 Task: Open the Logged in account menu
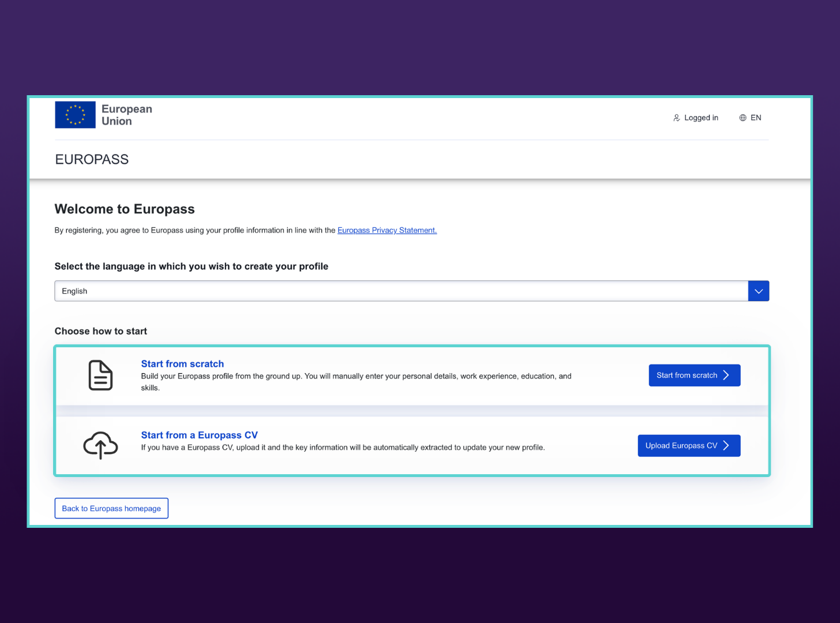tap(696, 118)
